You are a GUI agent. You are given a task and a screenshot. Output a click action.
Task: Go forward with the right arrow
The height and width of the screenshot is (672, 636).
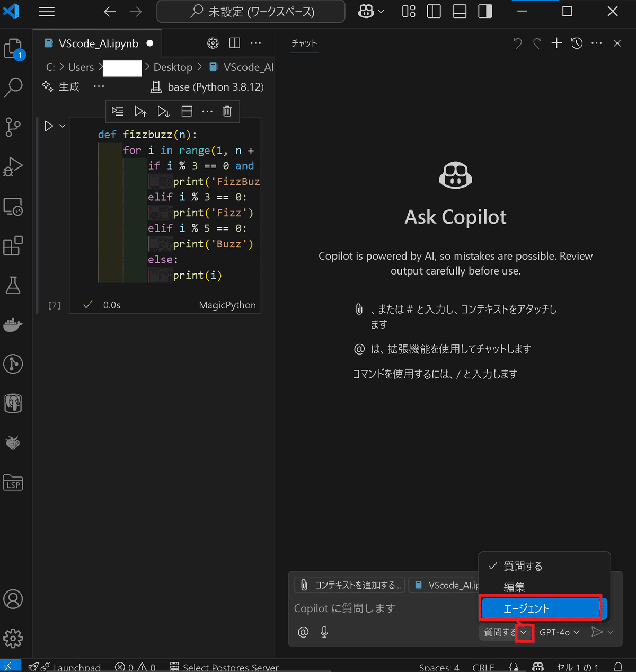pos(136,12)
